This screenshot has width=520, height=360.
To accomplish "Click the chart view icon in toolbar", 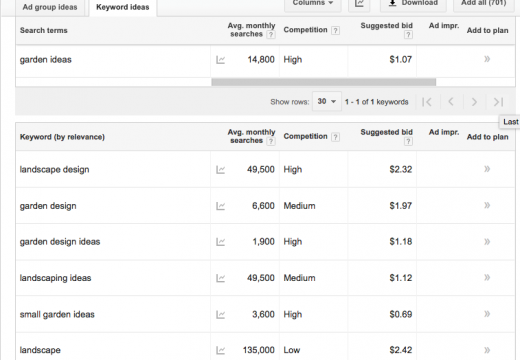I will click(x=359, y=4).
